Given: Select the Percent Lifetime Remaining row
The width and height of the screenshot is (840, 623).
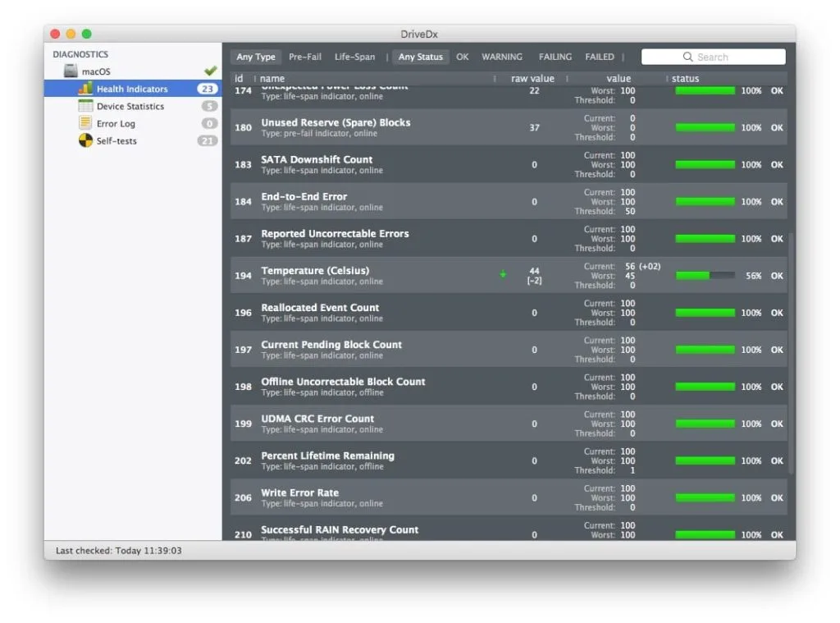Looking at the screenshot, I should 509,460.
